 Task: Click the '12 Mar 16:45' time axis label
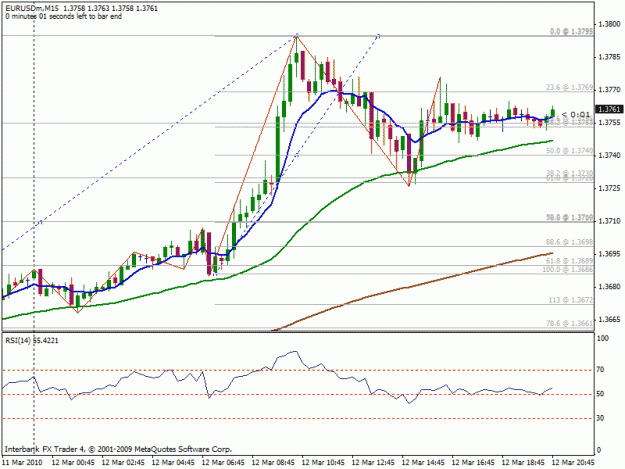click(x=474, y=463)
